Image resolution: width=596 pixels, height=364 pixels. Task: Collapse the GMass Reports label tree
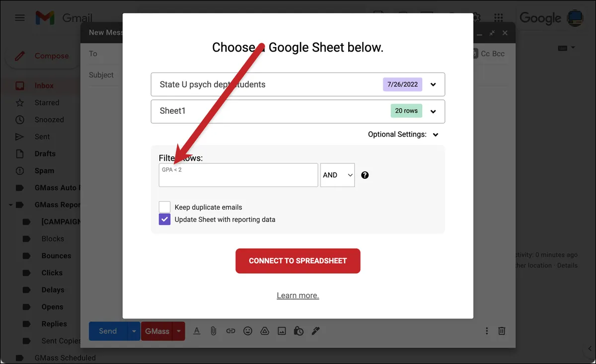(10, 205)
